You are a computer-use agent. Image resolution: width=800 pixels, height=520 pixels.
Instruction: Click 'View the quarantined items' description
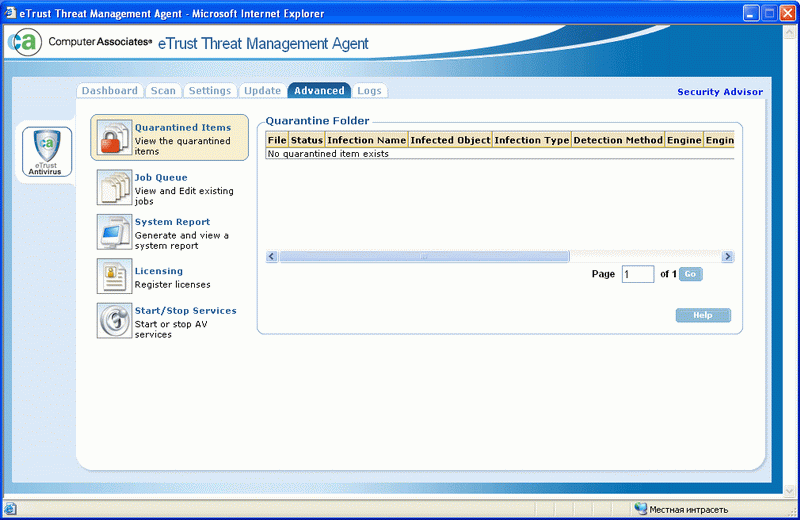click(183, 146)
